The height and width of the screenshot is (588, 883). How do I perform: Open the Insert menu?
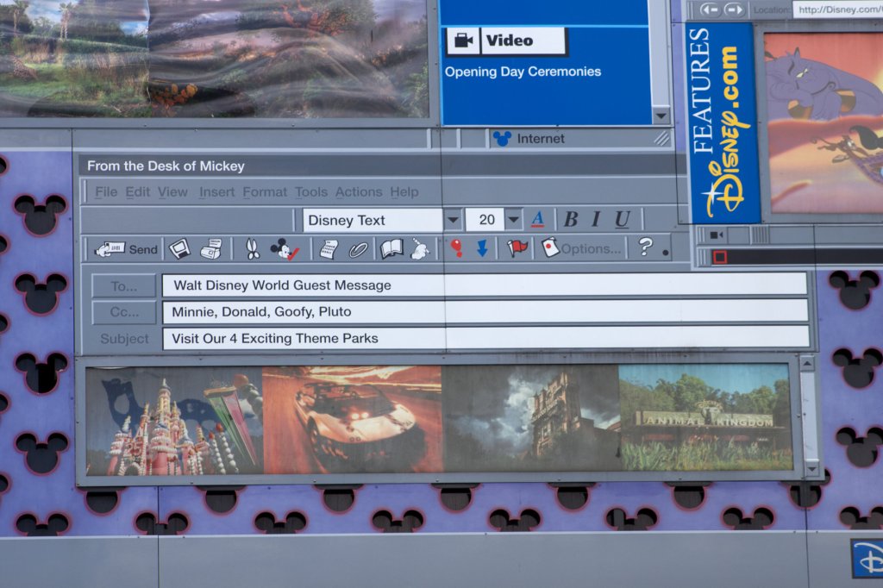[x=216, y=192]
